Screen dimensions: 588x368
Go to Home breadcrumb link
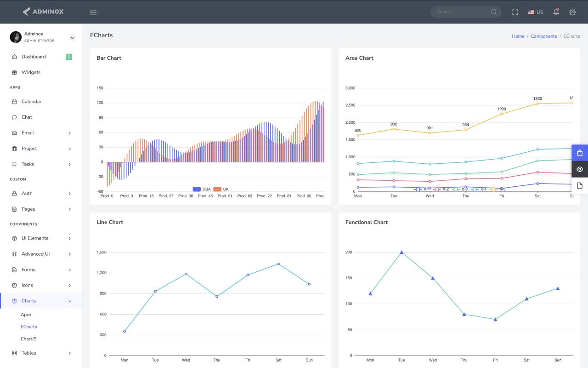(x=518, y=36)
